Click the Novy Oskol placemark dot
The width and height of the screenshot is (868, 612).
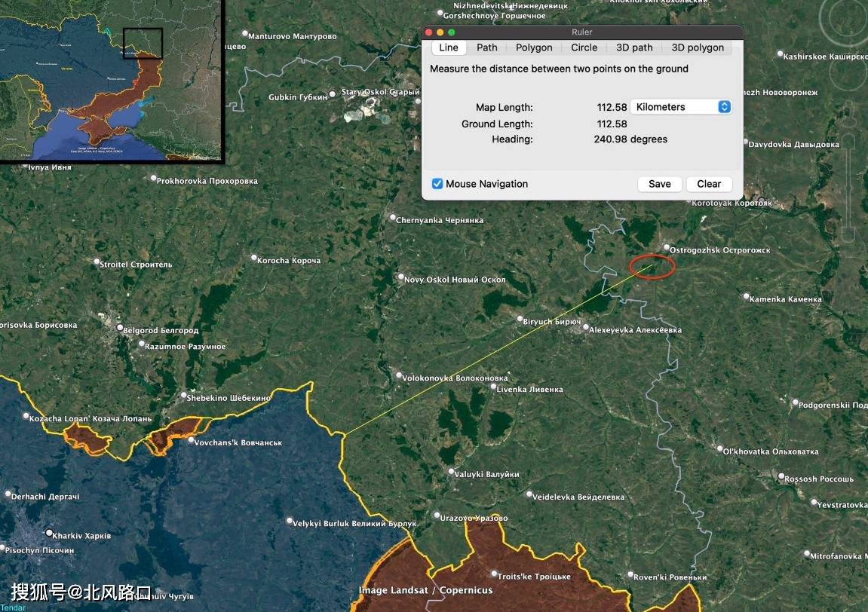click(x=400, y=277)
